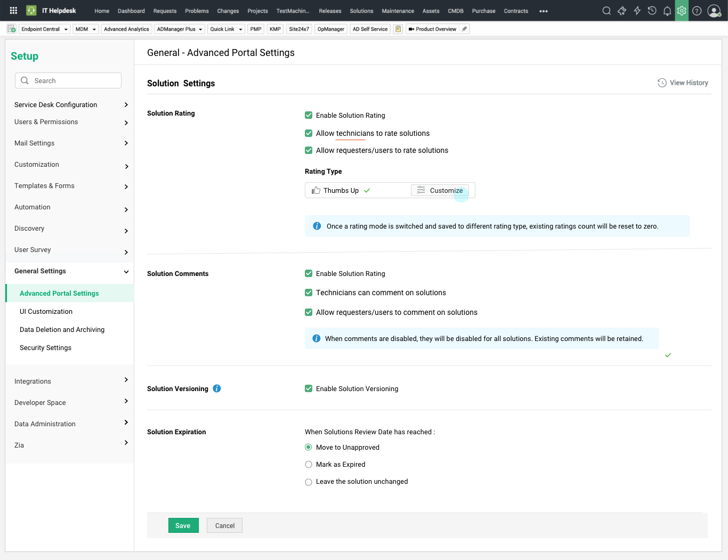Open notifications bell
Viewport: 728px width, 560px height.
pyautogui.click(x=667, y=11)
